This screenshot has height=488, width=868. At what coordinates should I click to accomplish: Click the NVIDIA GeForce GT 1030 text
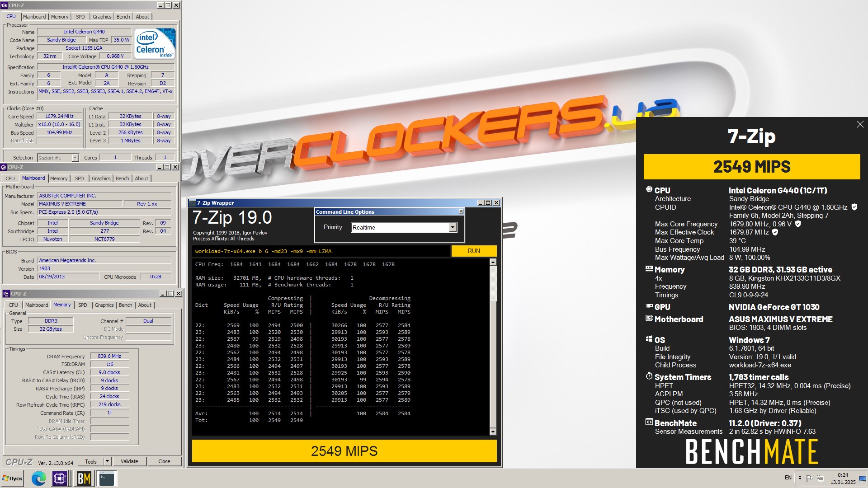[774, 307]
